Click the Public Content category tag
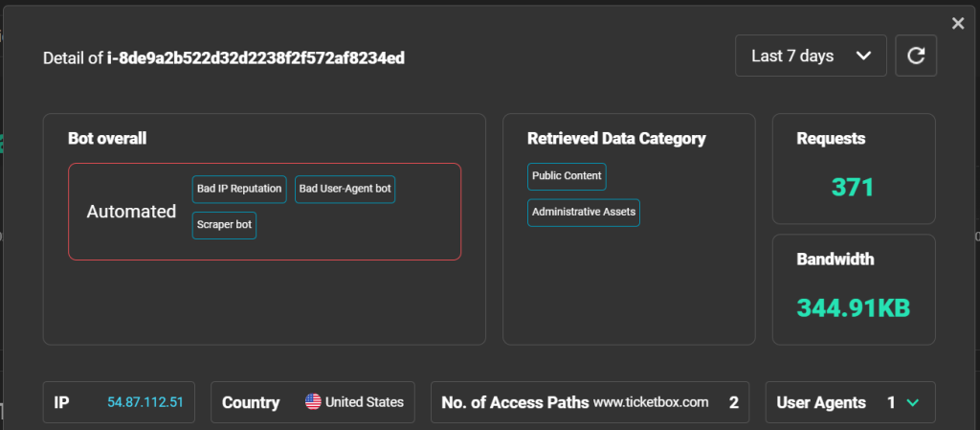 pyautogui.click(x=567, y=176)
